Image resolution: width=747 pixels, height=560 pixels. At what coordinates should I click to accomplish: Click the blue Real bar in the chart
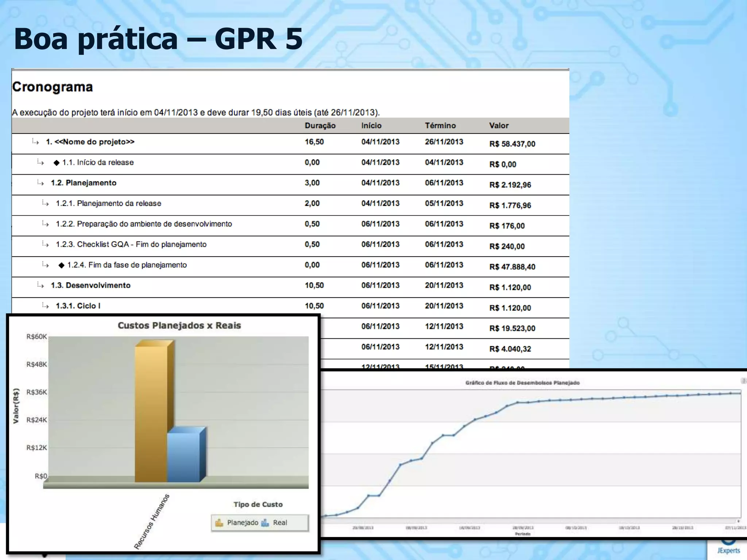pyautogui.click(x=183, y=457)
